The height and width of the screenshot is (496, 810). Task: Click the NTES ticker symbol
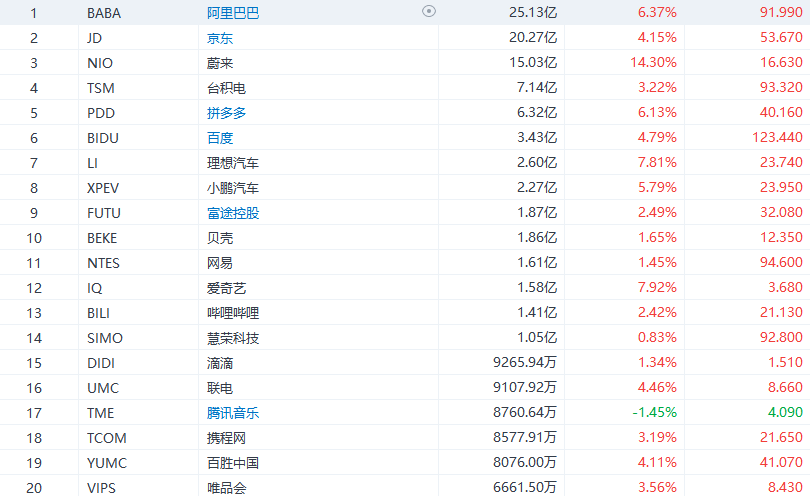pos(103,263)
